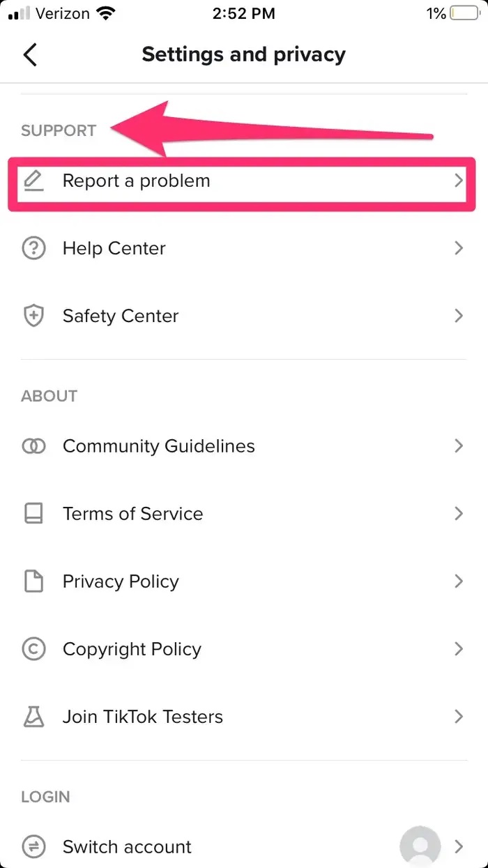The width and height of the screenshot is (488, 868).
Task: Open the Help Center row chevron
Action: [x=458, y=248]
